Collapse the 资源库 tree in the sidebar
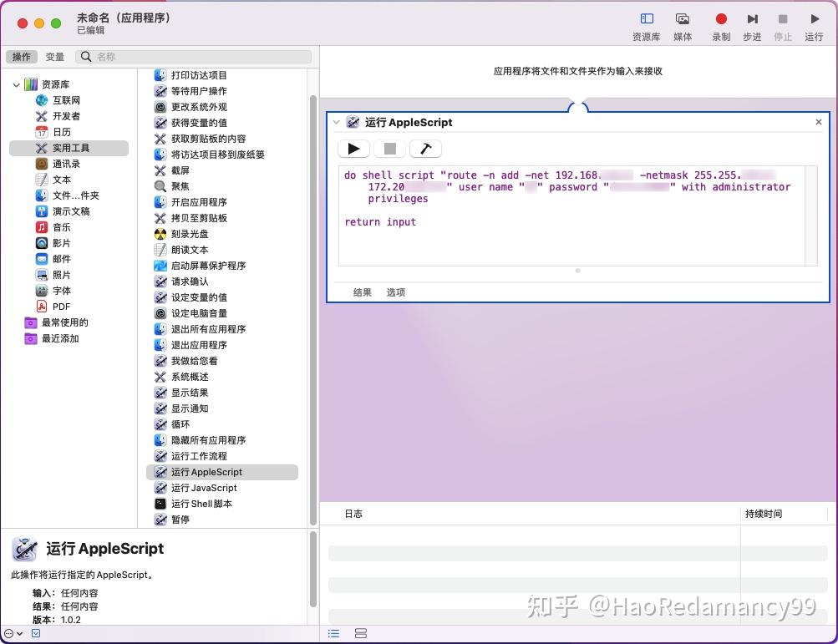 click(16, 84)
